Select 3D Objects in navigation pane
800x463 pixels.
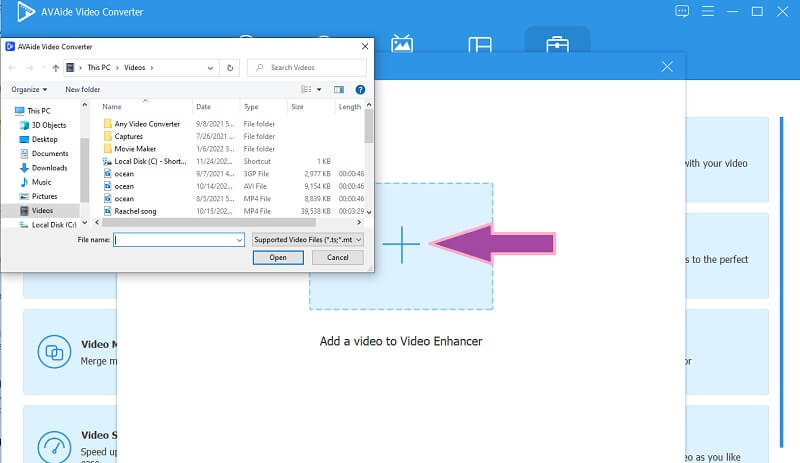tap(49, 125)
